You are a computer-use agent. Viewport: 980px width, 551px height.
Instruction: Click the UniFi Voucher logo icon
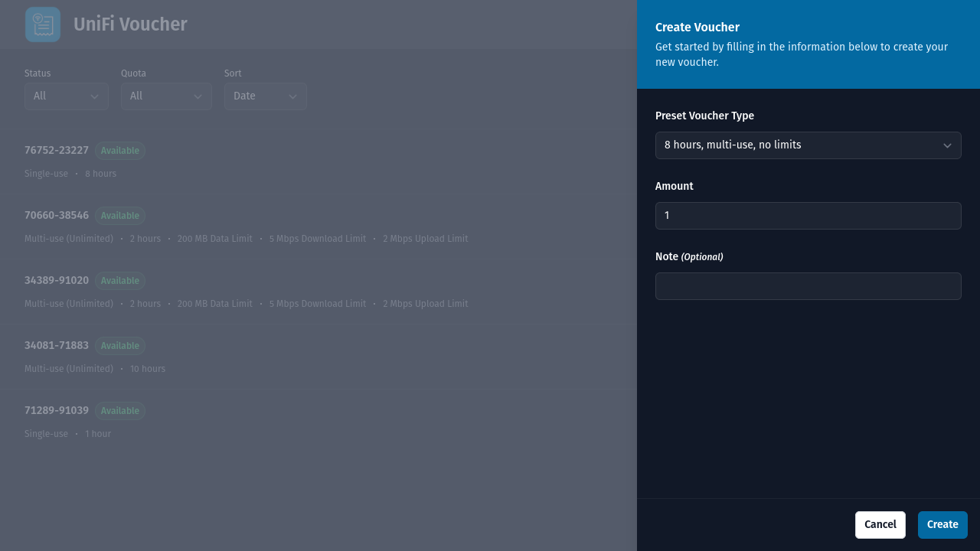[42, 24]
